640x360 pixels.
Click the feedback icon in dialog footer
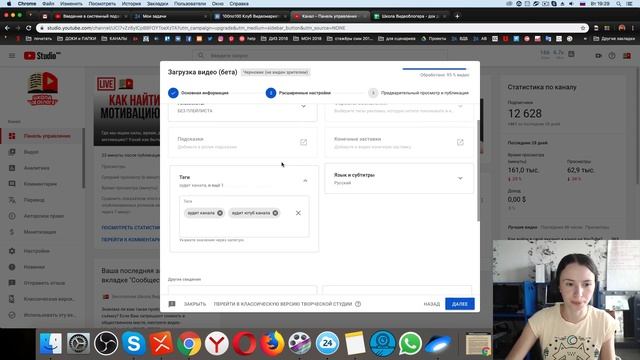pyautogui.click(x=172, y=304)
